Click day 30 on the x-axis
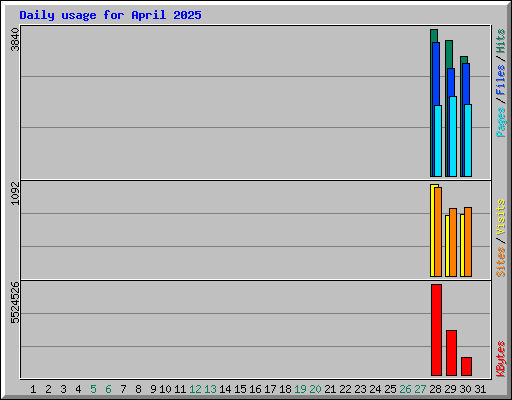Viewport: 512px width, 400px height. pos(465,389)
